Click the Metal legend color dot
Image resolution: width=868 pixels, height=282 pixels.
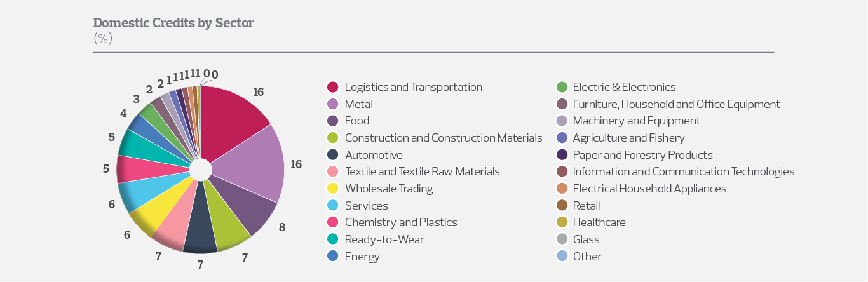(x=332, y=104)
